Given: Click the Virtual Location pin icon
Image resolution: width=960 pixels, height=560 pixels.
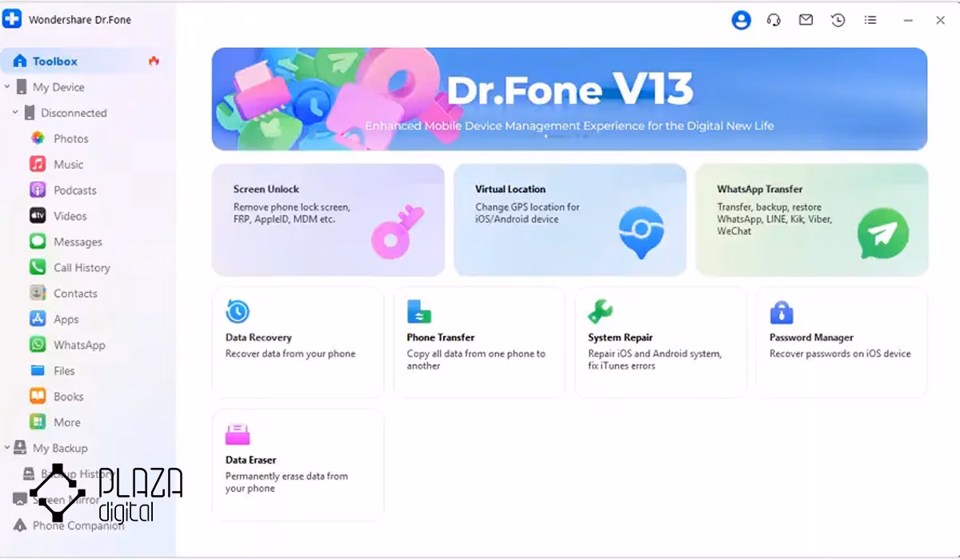Looking at the screenshot, I should tap(642, 233).
